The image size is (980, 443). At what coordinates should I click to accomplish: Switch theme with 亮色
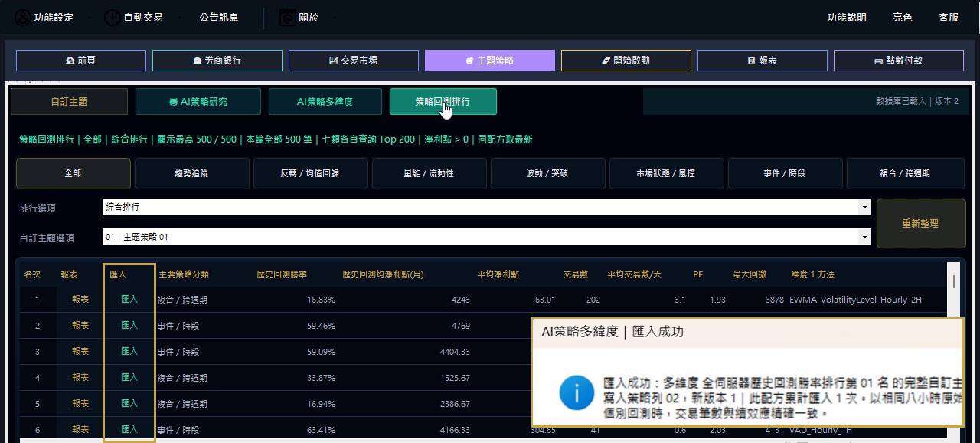click(903, 17)
